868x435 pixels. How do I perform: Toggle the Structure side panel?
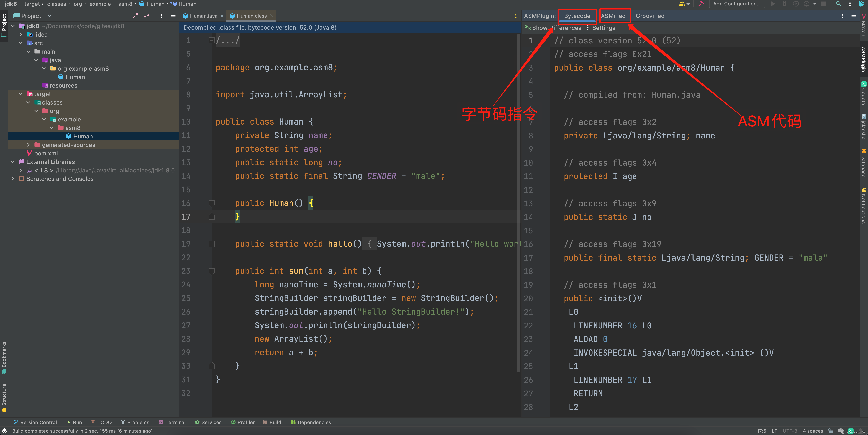click(x=4, y=397)
